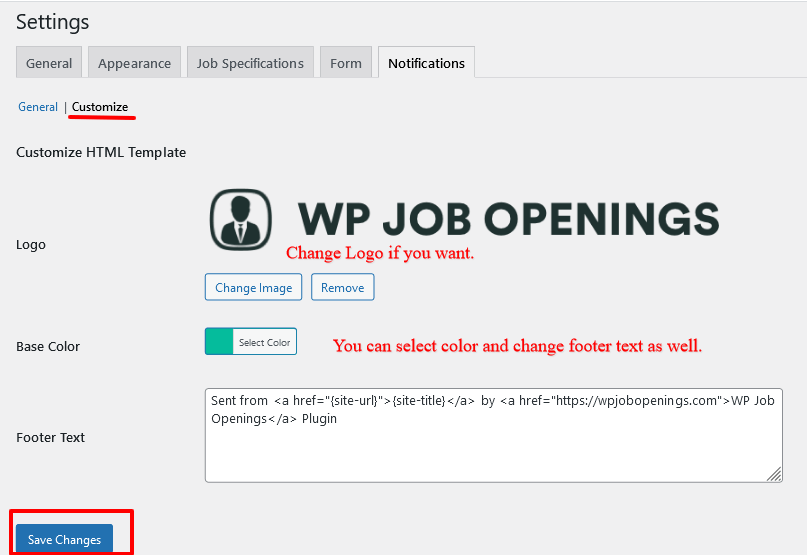
Task: Click the Customize HTML Template heading
Action: [x=101, y=152]
